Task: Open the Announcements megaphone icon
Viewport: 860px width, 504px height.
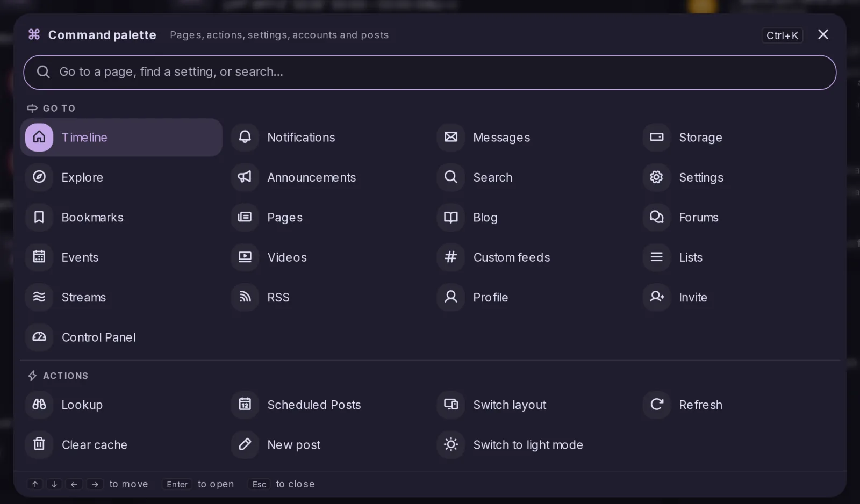Action: point(245,177)
